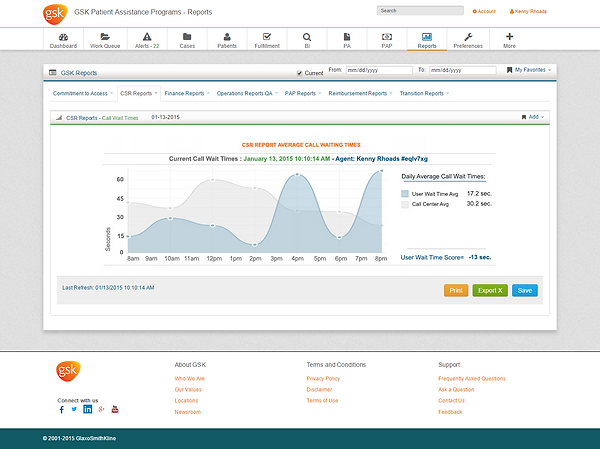Click the bookmark icon beside Add

[524, 117]
